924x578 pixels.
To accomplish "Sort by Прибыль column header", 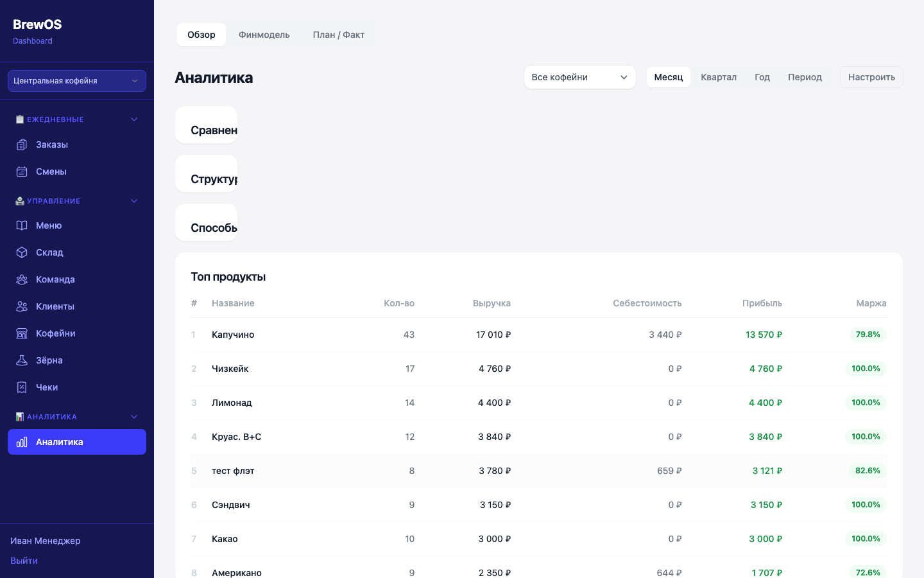I will pyautogui.click(x=762, y=303).
